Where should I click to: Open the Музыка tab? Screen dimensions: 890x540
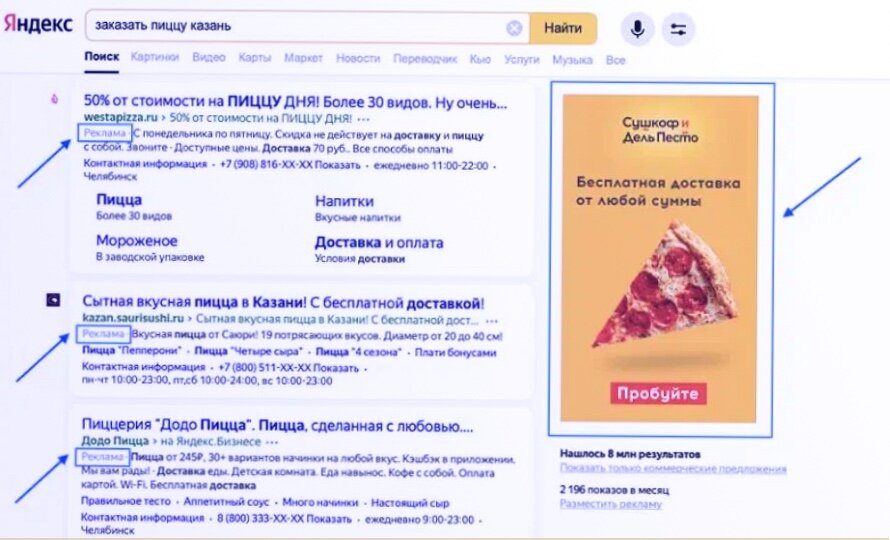tap(572, 60)
